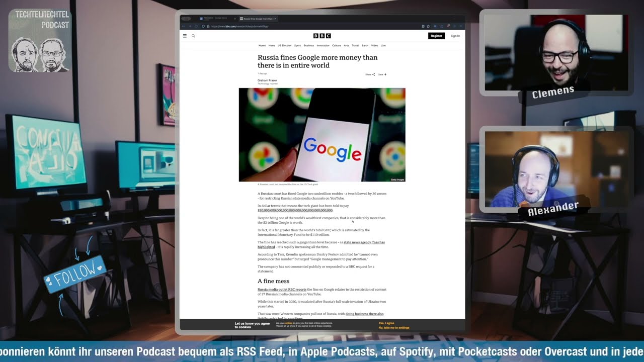The height and width of the screenshot is (362, 644).
Task: Click the blue FOLLOW badge
Action: tap(74, 273)
